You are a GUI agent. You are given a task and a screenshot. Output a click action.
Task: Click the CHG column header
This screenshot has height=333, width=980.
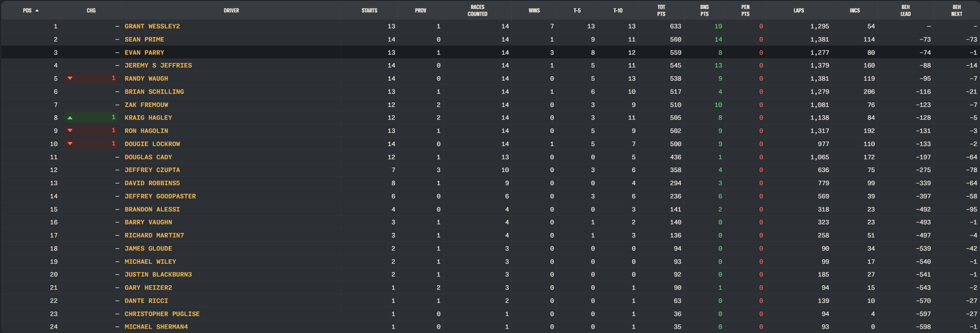coord(91,11)
